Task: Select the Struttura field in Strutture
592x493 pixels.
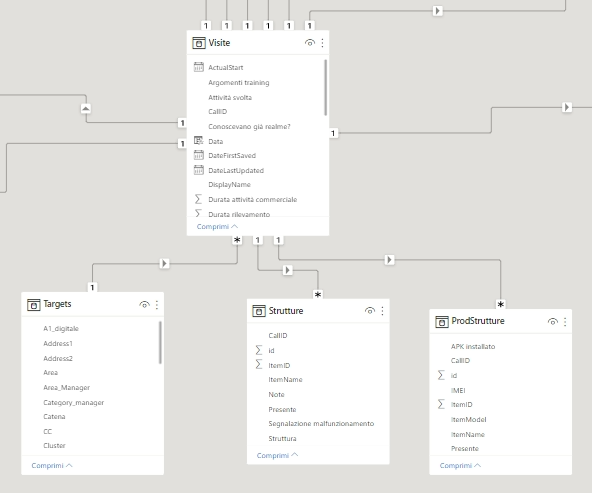Action: pyautogui.click(x=282, y=438)
